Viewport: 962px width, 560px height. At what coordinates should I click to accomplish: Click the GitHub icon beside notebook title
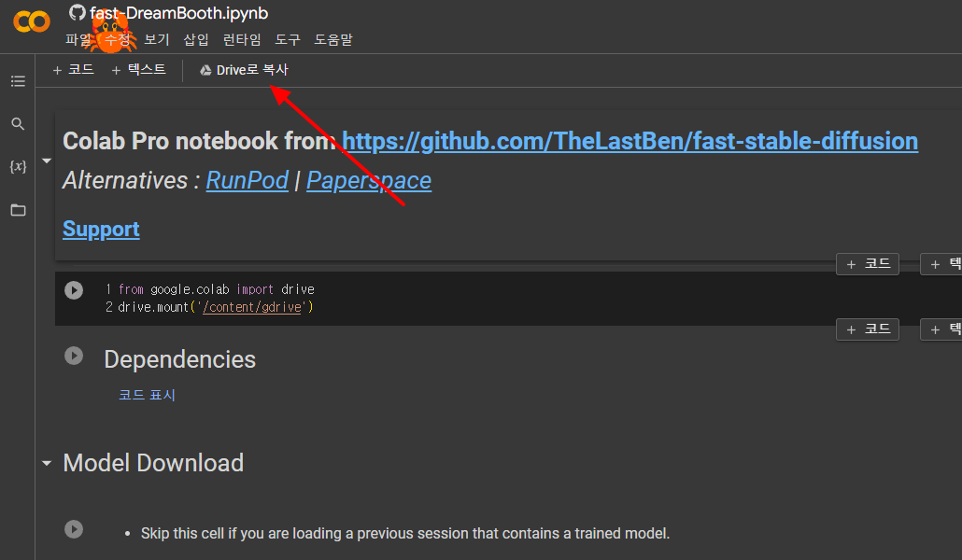click(x=78, y=12)
